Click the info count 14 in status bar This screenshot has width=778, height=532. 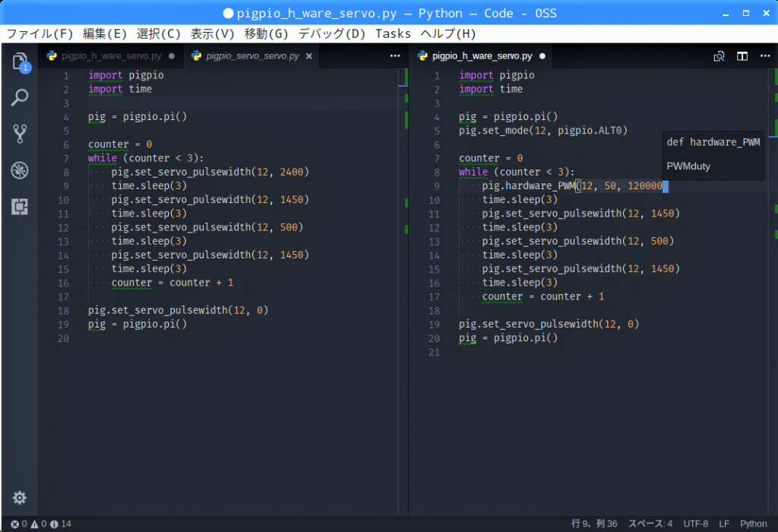click(x=61, y=524)
